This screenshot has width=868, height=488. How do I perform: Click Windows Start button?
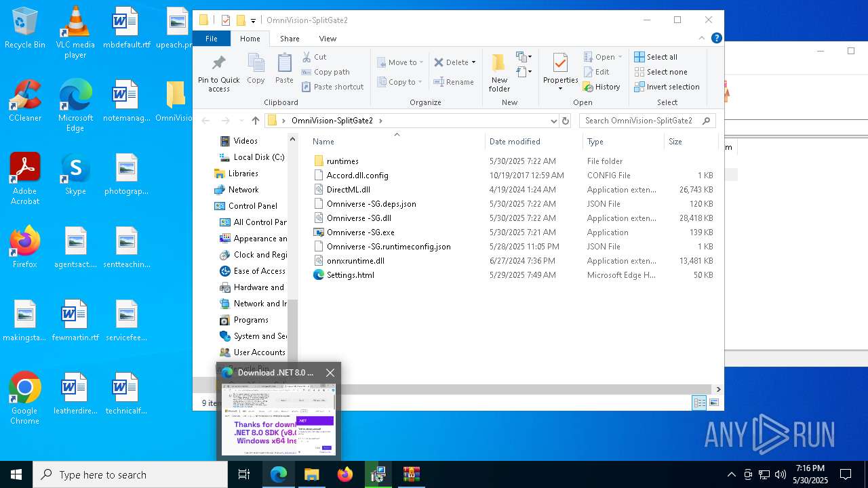16,474
